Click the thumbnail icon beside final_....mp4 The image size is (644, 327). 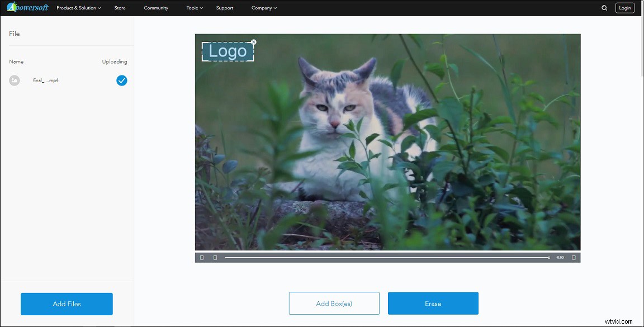(x=14, y=80)
